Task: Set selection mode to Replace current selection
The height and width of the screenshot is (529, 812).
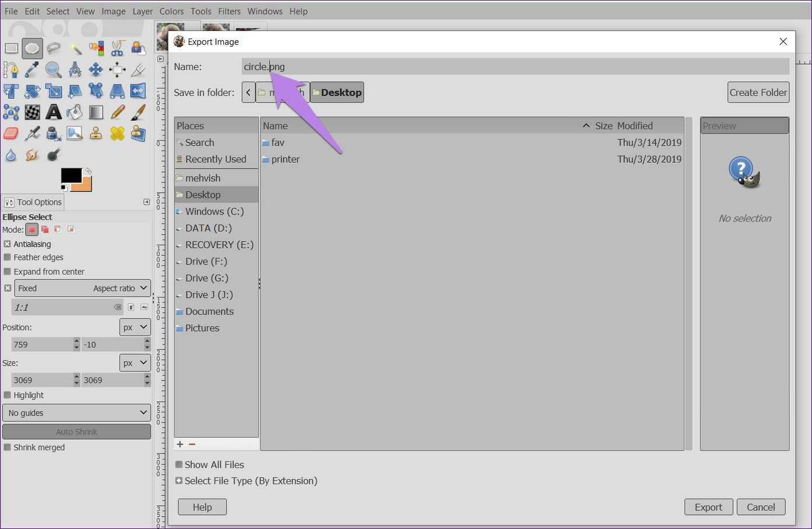Action: pyautogui.click(x=32, y=229)
